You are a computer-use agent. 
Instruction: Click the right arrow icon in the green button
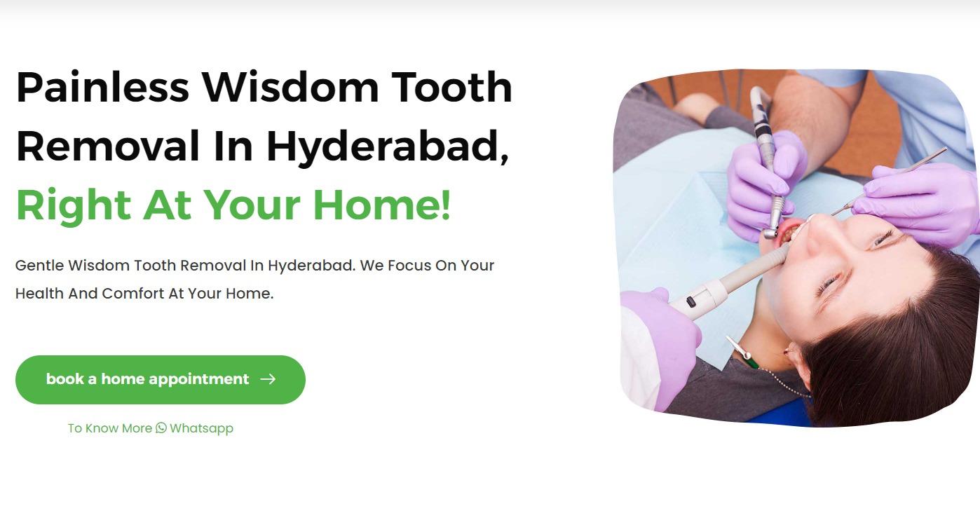coord(268,379)
